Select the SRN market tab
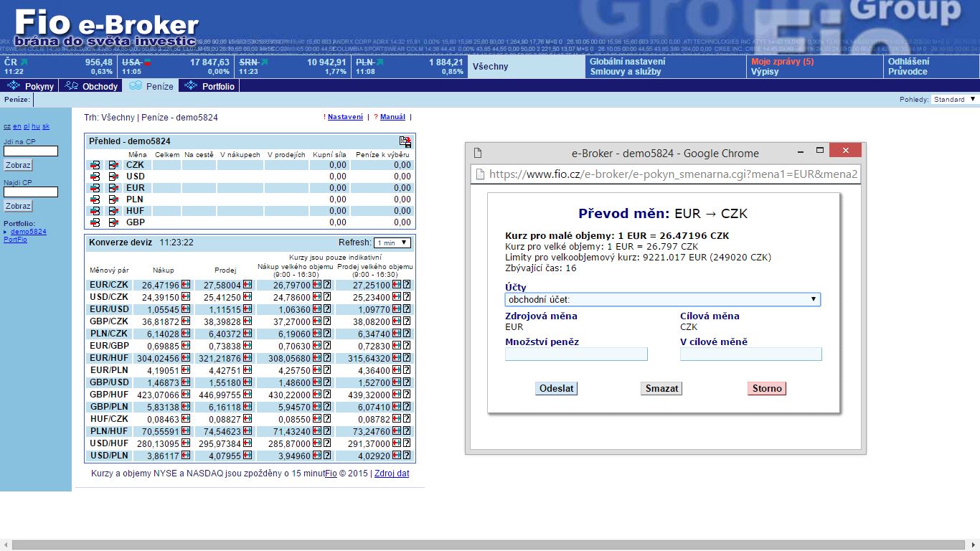The width and height of the screenshot is (980, 551). tap(293, 67)
